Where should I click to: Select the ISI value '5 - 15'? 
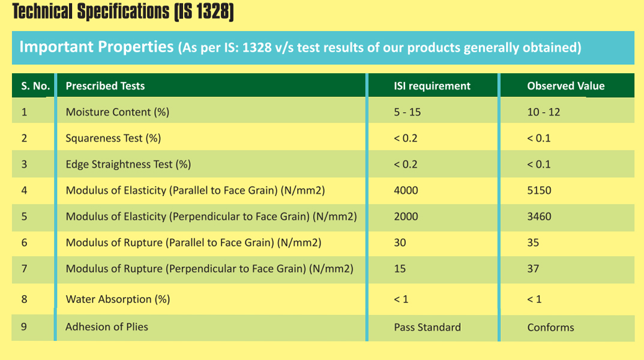pyautogui.click(x=408, y=112)
